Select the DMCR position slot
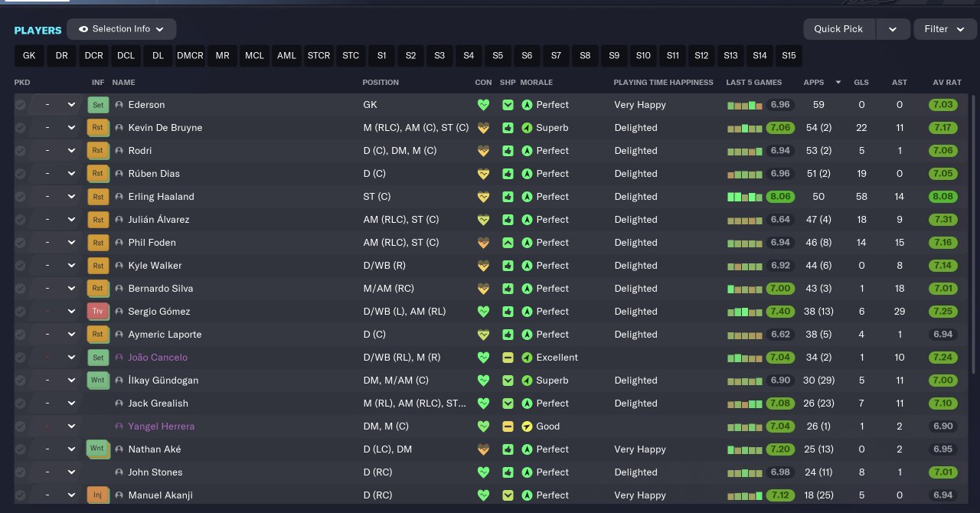 [x=190, y=56]
